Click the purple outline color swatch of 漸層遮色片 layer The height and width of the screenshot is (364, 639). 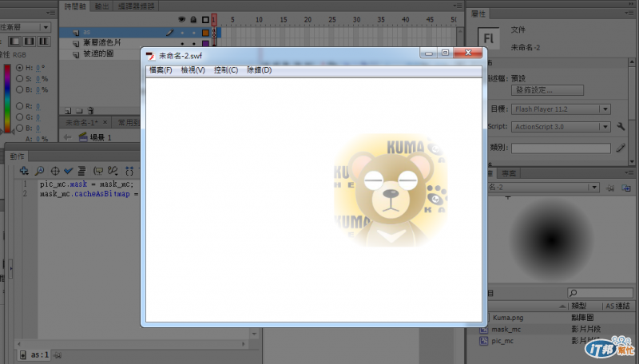tap(205, 43)
